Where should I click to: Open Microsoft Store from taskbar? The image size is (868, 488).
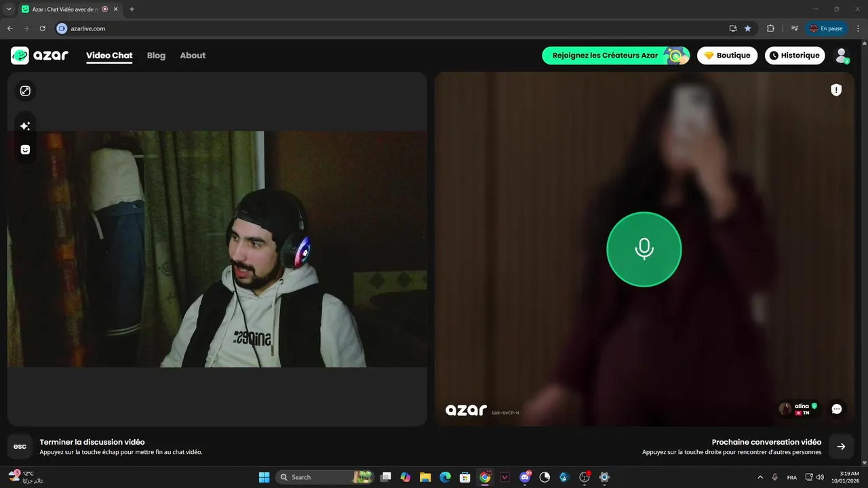[x=465, y=477]
